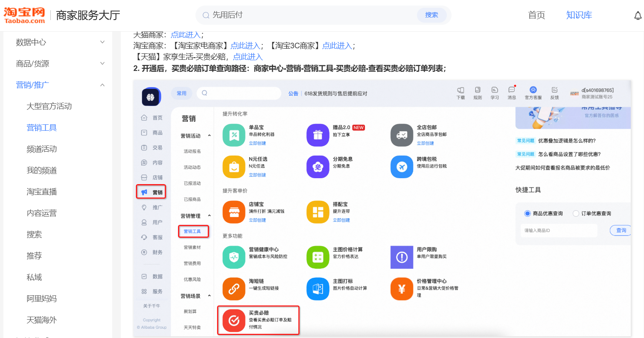Open the 知识库 top navigation tab
The height and width of the screenshot is (338, 644).
pos(579,15)
